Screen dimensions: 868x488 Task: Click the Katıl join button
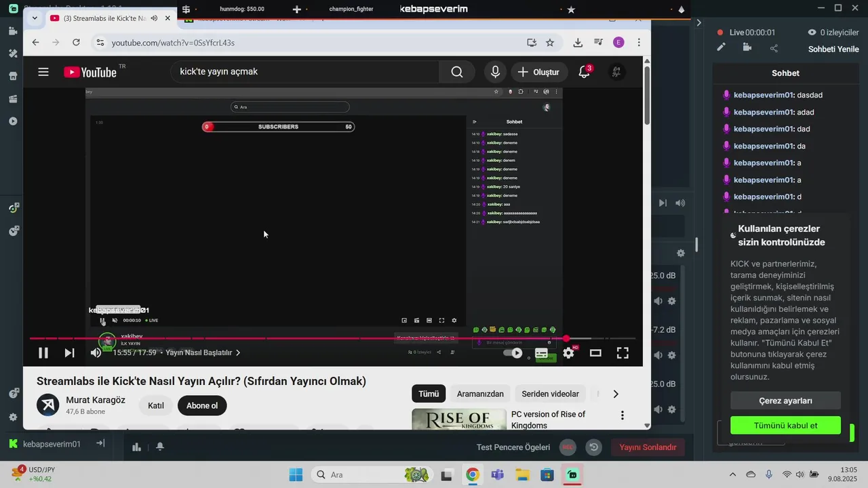pyautogui.click(x=156, y=405)
